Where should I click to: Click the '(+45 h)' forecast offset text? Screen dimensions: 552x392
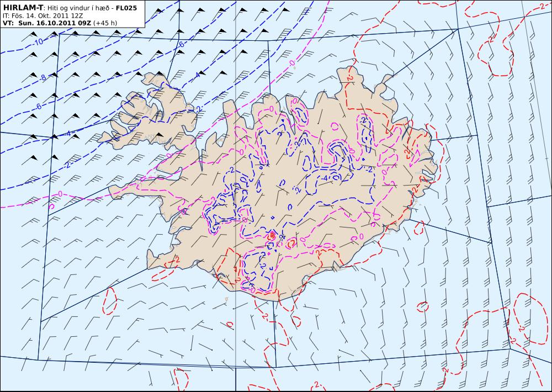pos(105,23)
